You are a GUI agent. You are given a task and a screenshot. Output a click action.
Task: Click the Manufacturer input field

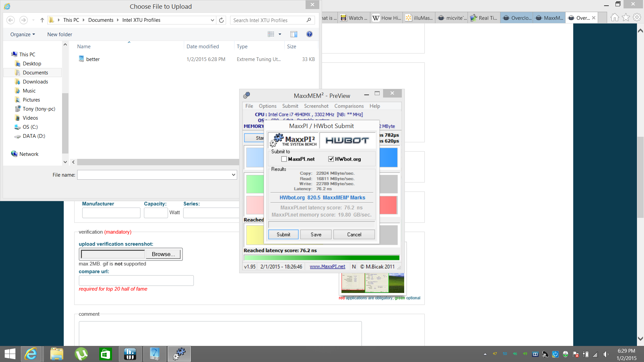click(111, 213)
